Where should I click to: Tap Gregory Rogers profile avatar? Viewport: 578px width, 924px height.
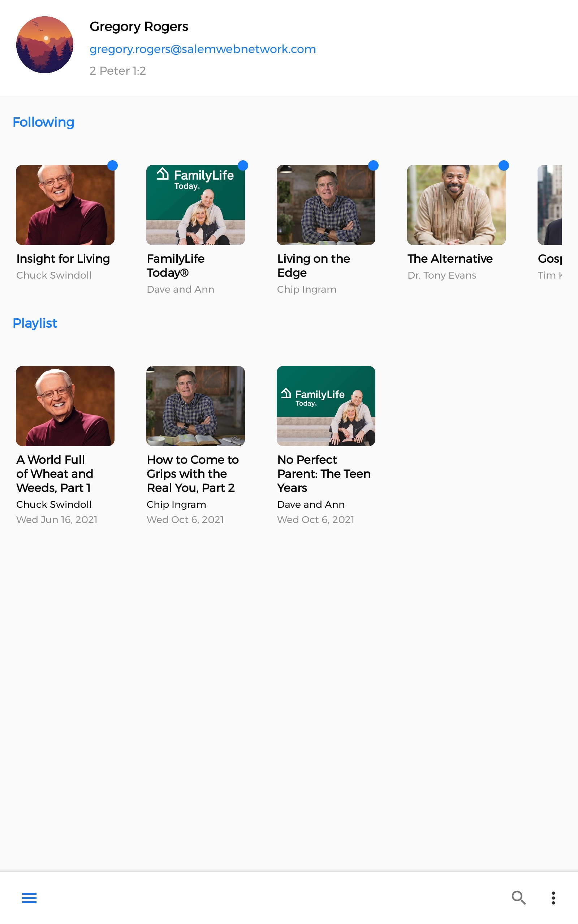[45, 45]
